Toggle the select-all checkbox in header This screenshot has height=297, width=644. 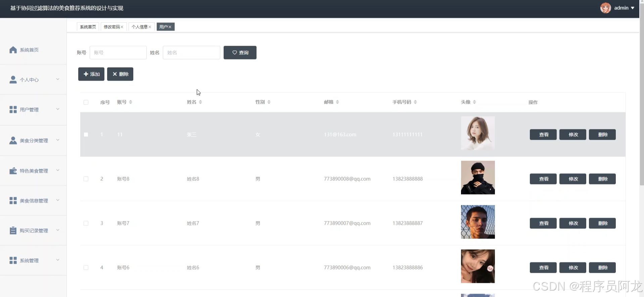86,102
